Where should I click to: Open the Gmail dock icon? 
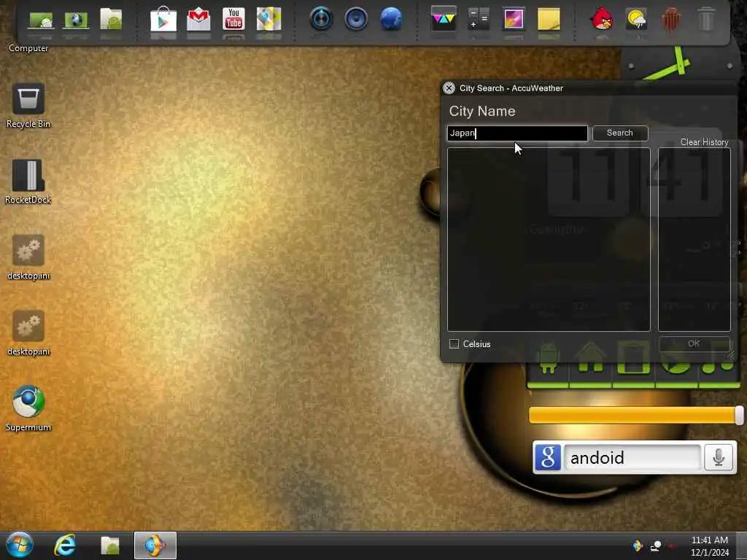click(198, 20)
